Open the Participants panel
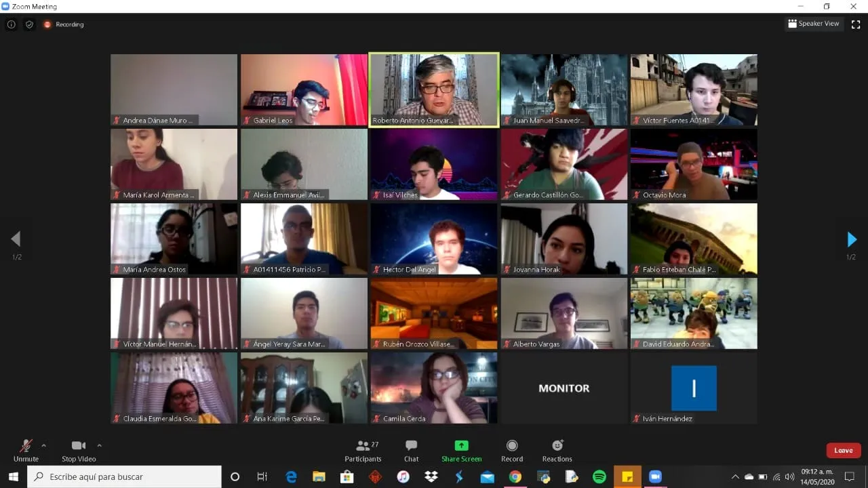Screen dimensions: 868x488 363,450
